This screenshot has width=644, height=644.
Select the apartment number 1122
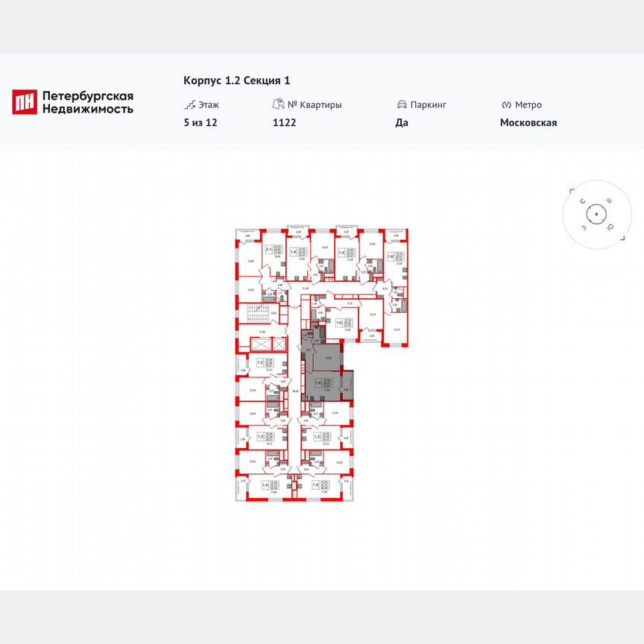(284, 123)
